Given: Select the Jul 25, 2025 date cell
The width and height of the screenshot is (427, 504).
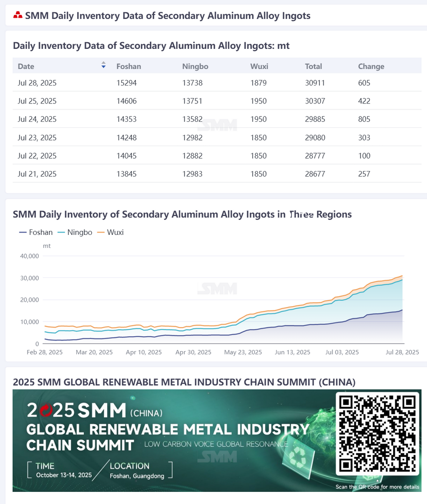Looking at the screenshot, I should point(37,101).
